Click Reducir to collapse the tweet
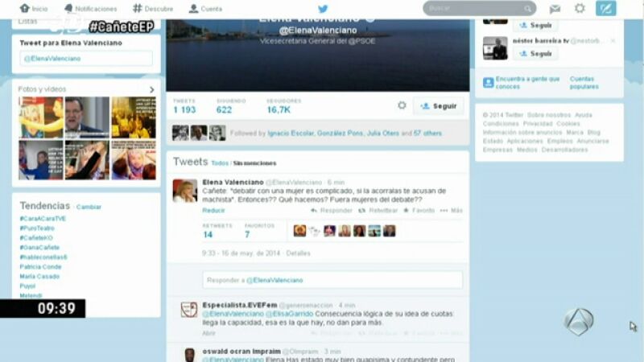The height and width of the screenshot is (362, 644). click(213, 210)
